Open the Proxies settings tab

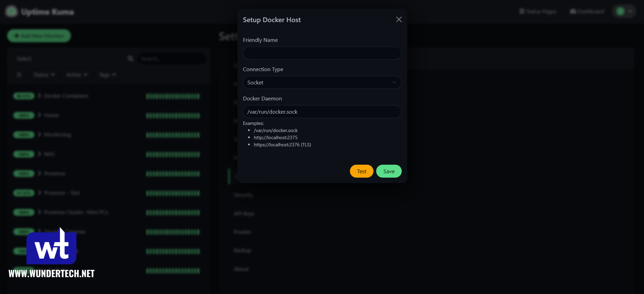pyautogui.click(x=242, y=232)
